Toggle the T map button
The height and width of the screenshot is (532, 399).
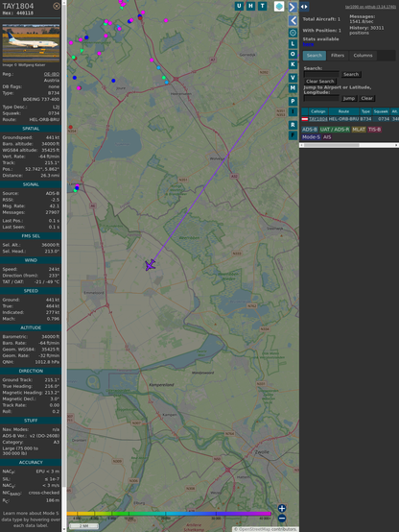pos(262,6)
